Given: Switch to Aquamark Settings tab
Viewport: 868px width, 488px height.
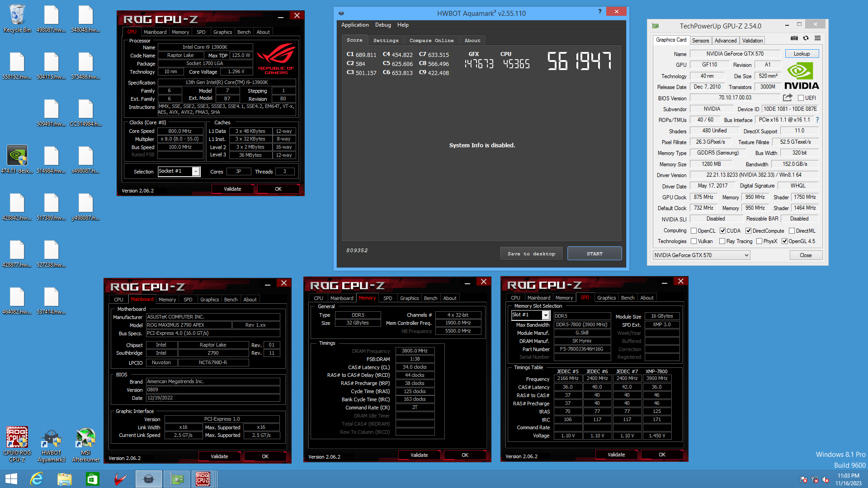Looking at the screenshot, I should coord(386,40).
